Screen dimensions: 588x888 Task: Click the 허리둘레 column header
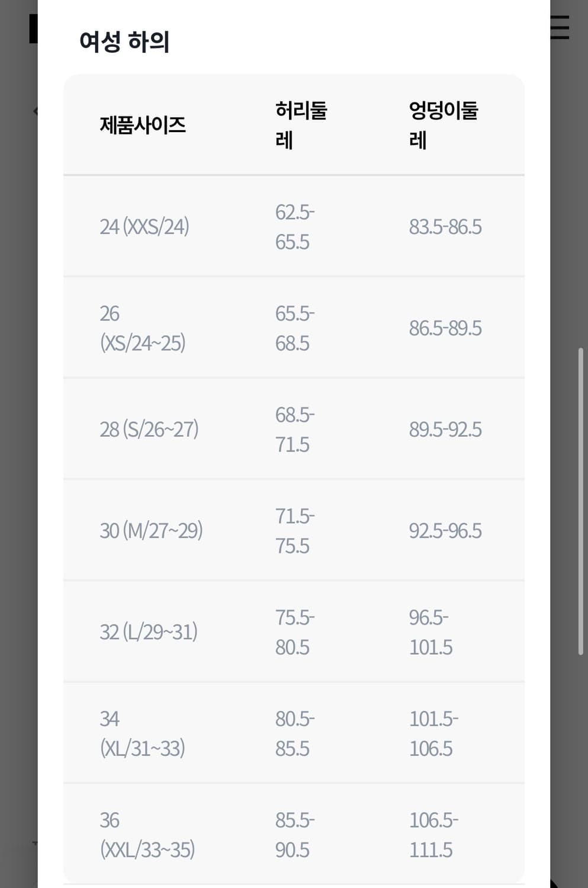(x=301, y=125)
